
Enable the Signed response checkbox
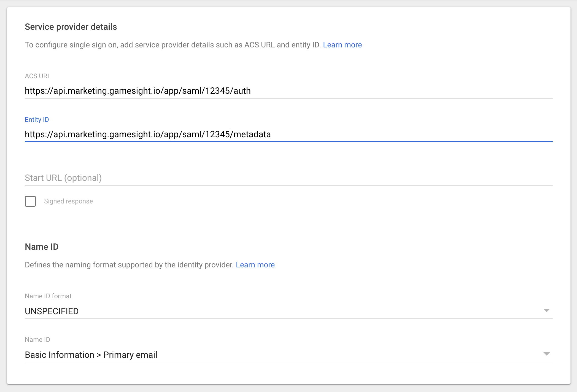point(30,201)
